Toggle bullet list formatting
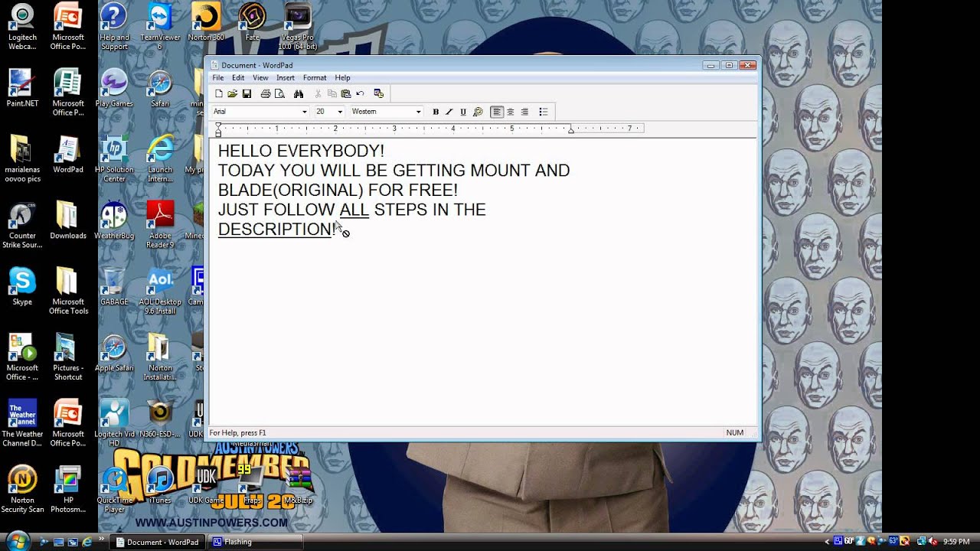Screen dimensions: 980x551 (x=544, y=112)
